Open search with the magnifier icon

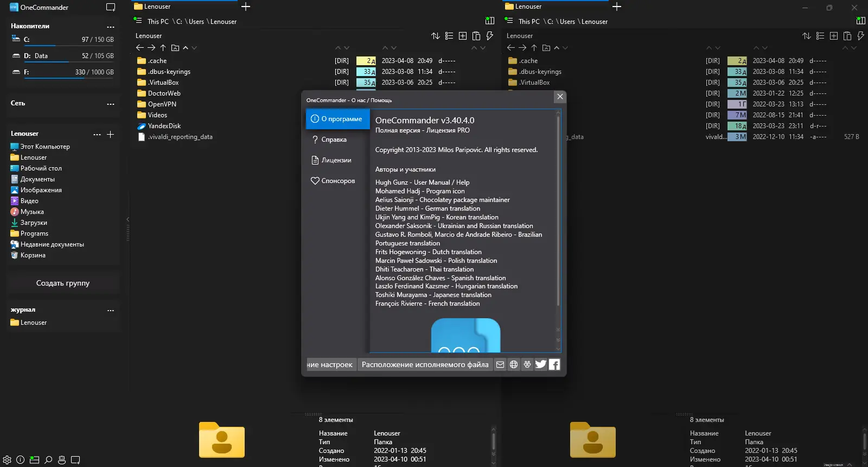coord(48,460)
